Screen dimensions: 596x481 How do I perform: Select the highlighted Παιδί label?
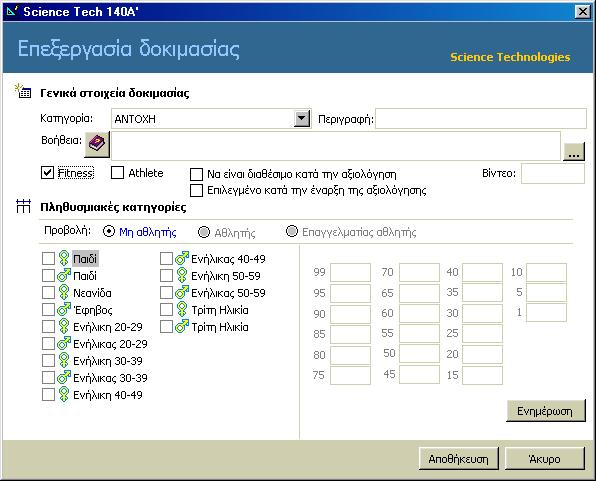coord(85,259)
